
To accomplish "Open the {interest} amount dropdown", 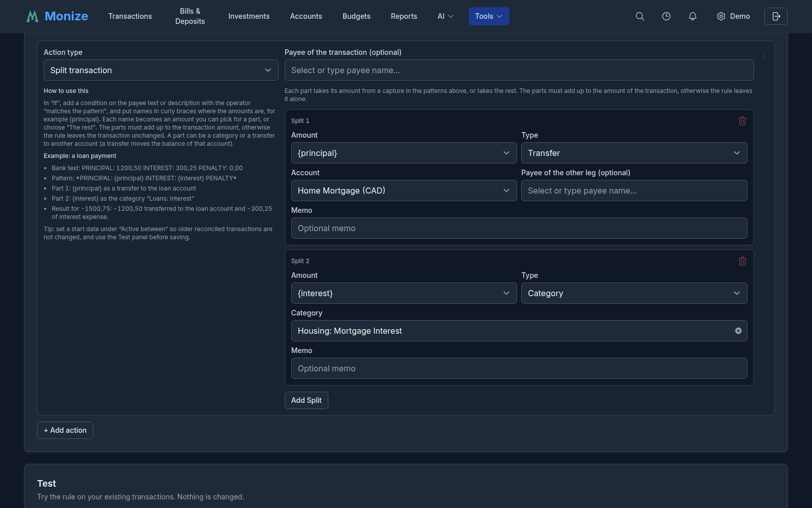I will click(404, 293).
